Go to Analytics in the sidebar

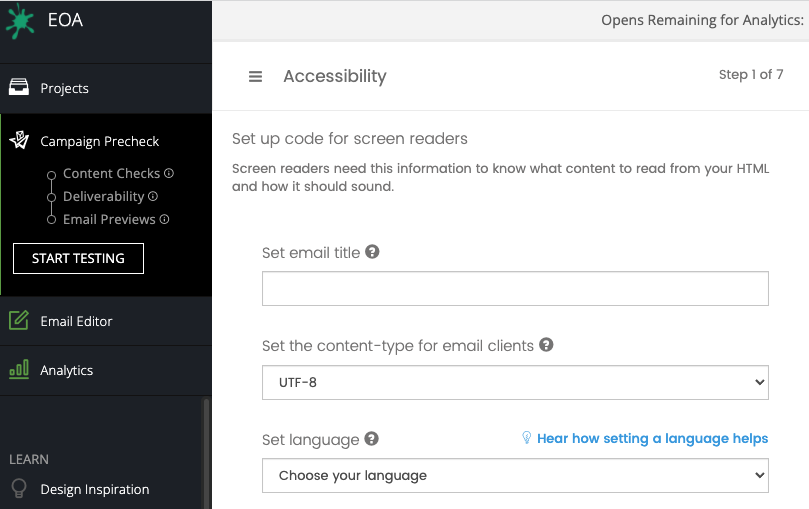pos(67,370)
